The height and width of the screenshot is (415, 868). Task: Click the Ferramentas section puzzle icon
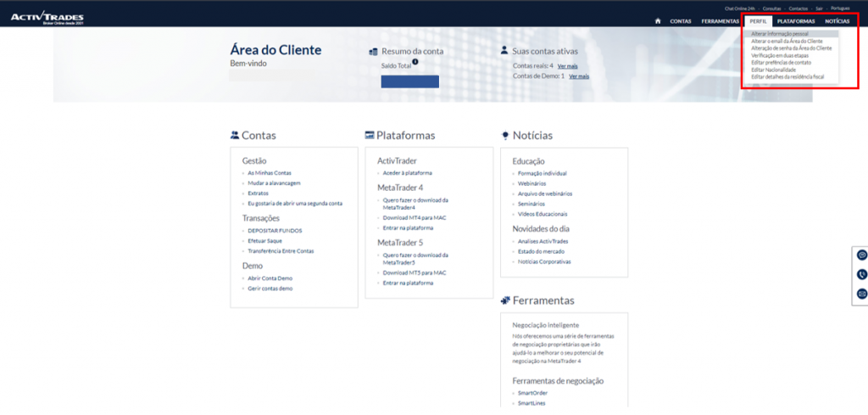(505, 300)
